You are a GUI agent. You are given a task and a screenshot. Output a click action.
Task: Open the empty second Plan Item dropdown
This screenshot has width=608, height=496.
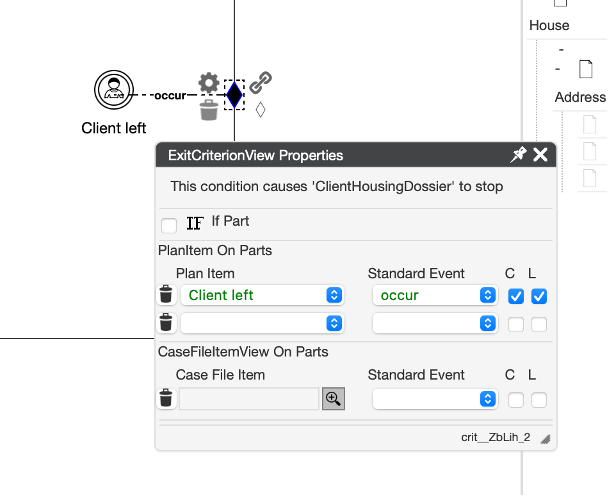(262, 323)
